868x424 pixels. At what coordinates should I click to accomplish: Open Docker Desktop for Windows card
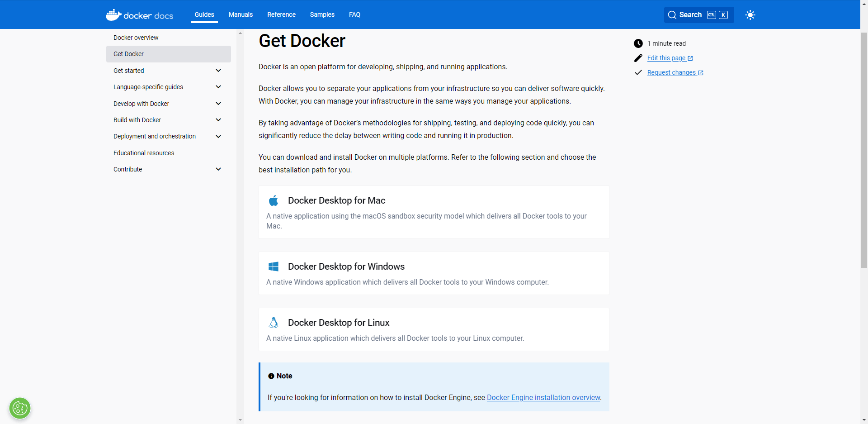[434, 273]
